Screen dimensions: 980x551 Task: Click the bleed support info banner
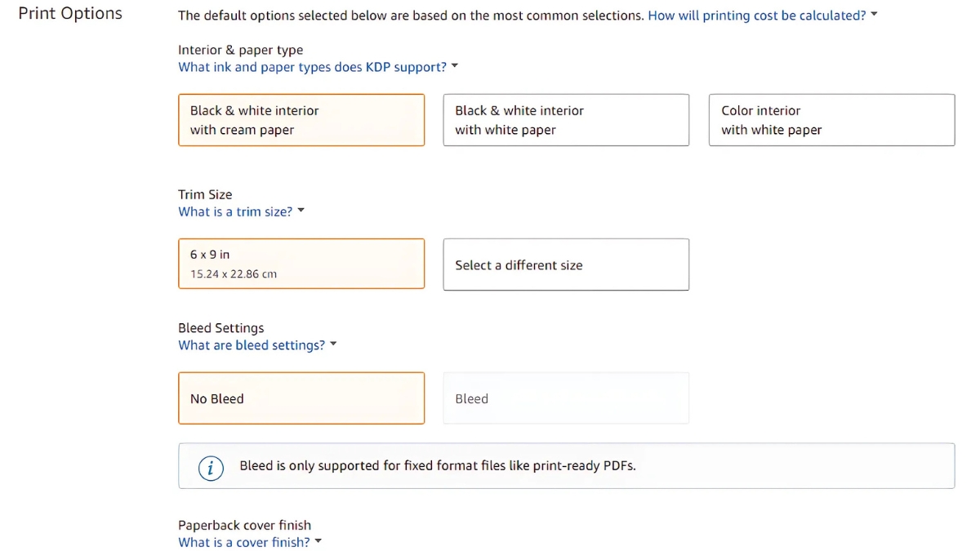[x=566, y=466]
